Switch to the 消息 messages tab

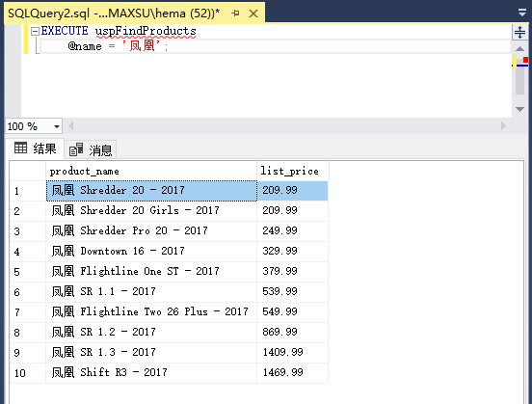tap(91, 150)
